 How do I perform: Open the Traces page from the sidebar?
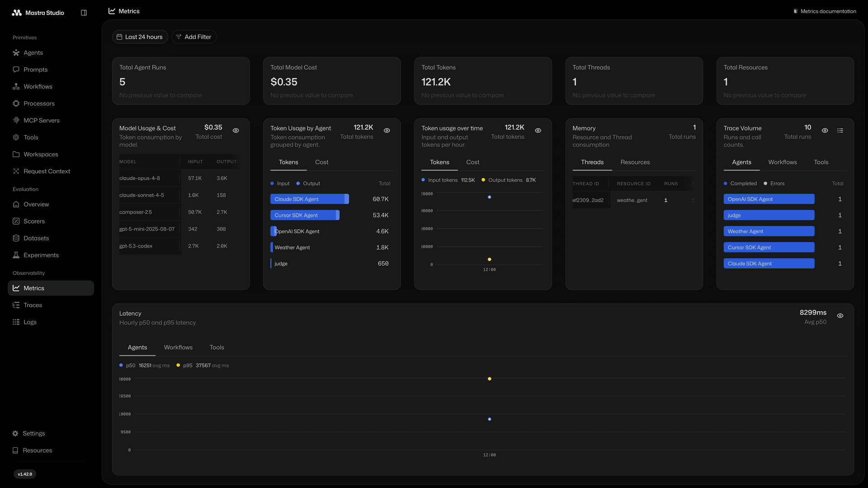51,305
